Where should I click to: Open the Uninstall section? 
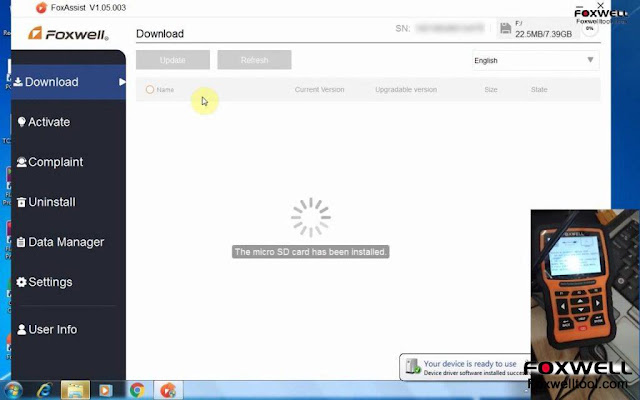(51, 202)
